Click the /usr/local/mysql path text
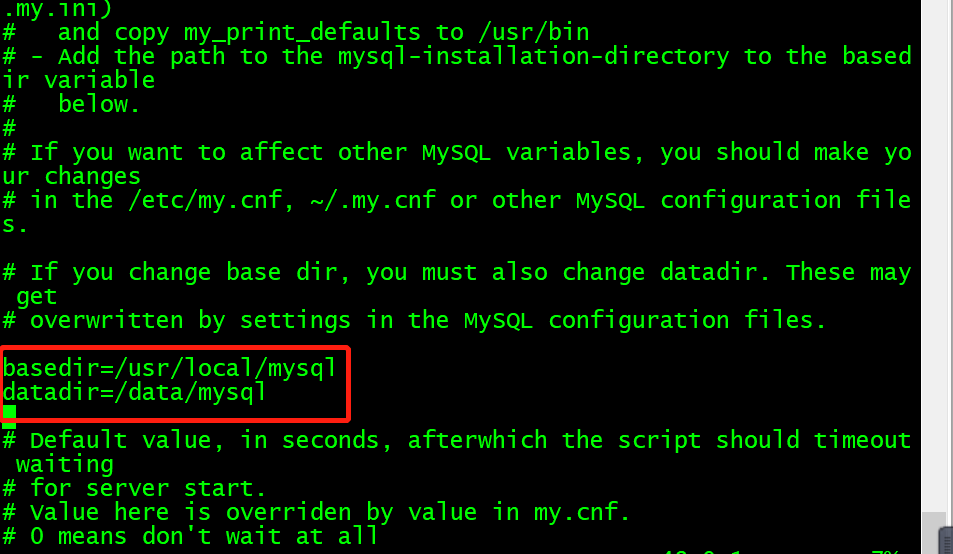This screenshot has height=554, width=953. click(225, 368)
